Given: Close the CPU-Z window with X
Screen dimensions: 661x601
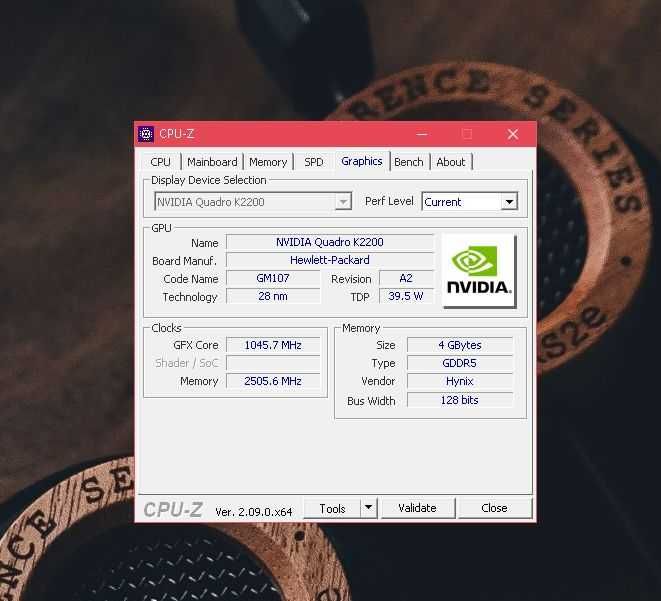Looking at the screenshot, I should 513,134.
